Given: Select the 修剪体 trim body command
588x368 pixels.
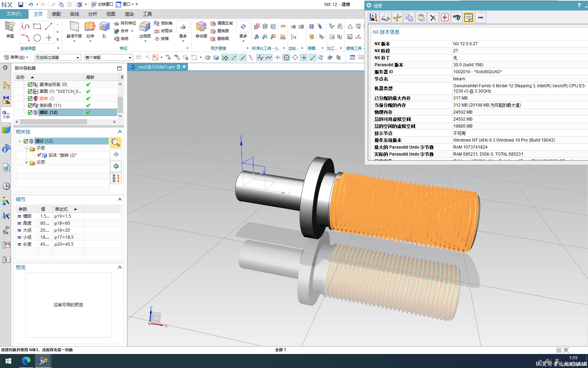Looking at the screenshot, I should tap(163, 31).
